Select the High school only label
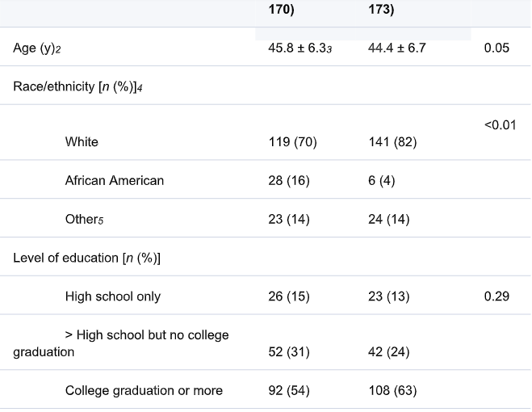The height and width of the screenshot is (412, 532). click(112, 296)
